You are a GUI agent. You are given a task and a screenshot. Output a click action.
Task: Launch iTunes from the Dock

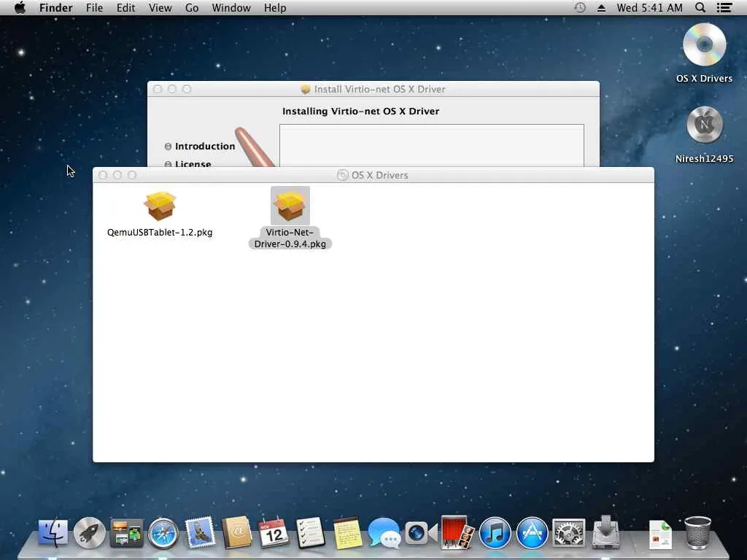(495, 532)
